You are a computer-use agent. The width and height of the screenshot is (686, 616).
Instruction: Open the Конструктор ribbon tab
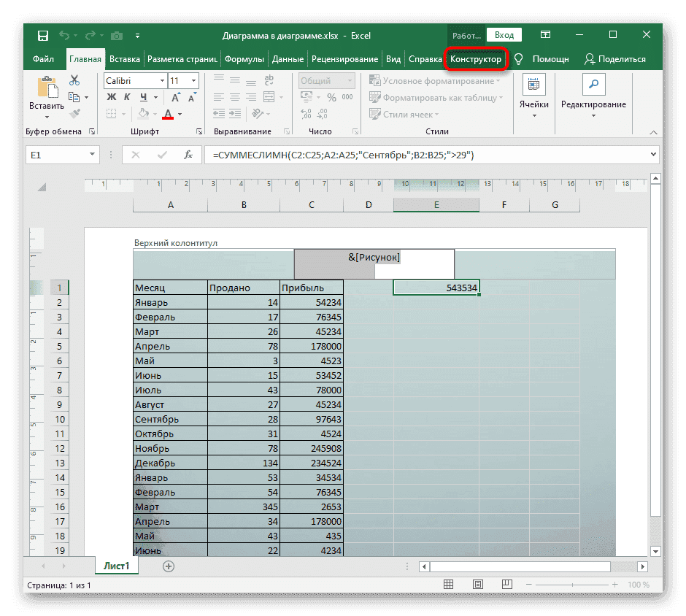(476, 59)
